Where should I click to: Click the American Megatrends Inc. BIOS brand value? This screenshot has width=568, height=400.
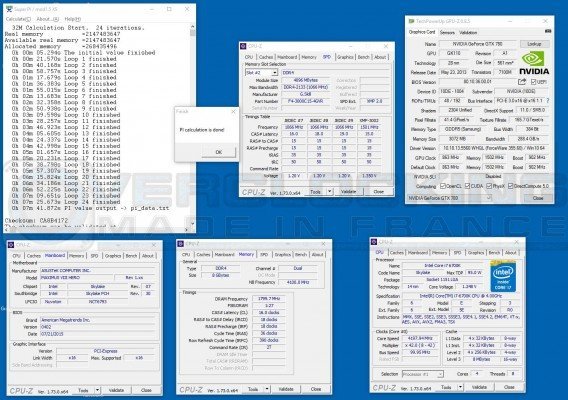[98, 320]
